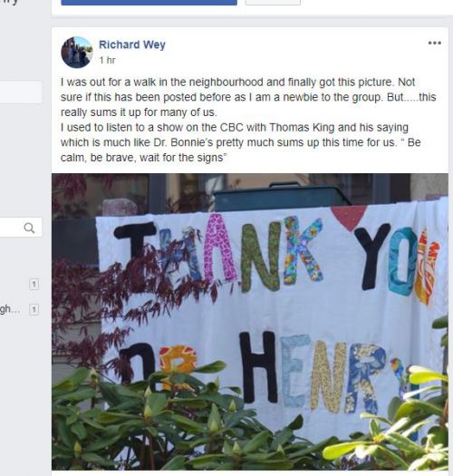Click the white button beside blue button

[x=273, y=3]
